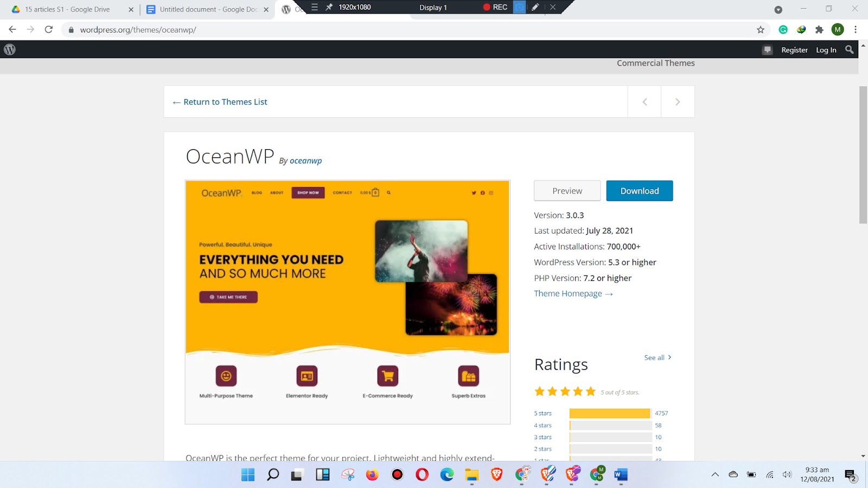The height and width of the screenshot is (488, 868).
Task: Go back using the browser back arrow
Action: [x=12, y=29]
